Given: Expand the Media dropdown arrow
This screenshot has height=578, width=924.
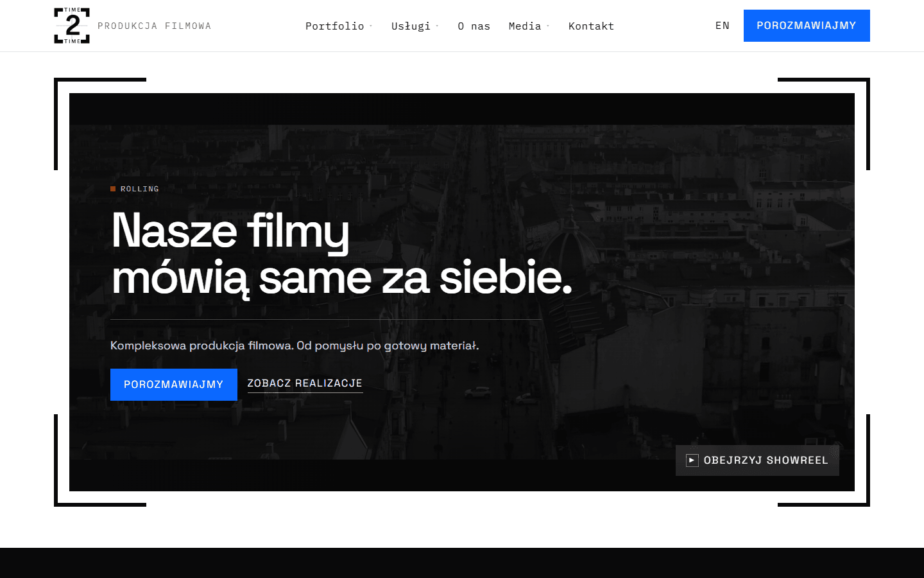Looking at the screenshot, I should tap(548, 26).
